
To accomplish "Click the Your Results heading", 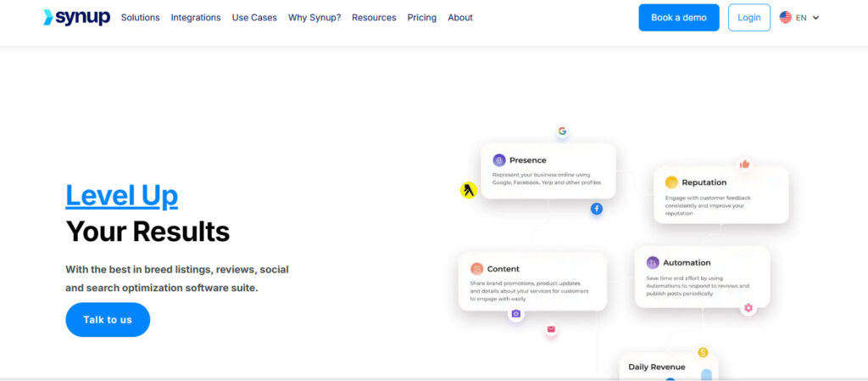I will tap(147, 232).
